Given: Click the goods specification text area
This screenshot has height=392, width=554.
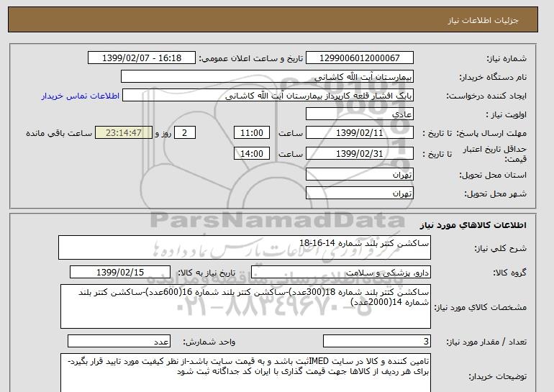Looking at the screenshot, I should (245, 306).
